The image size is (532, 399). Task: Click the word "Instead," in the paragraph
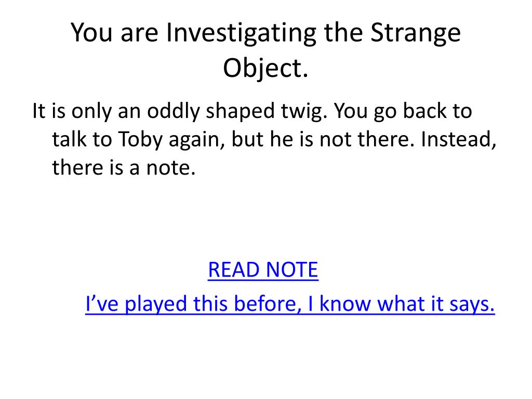click(458, 139)
